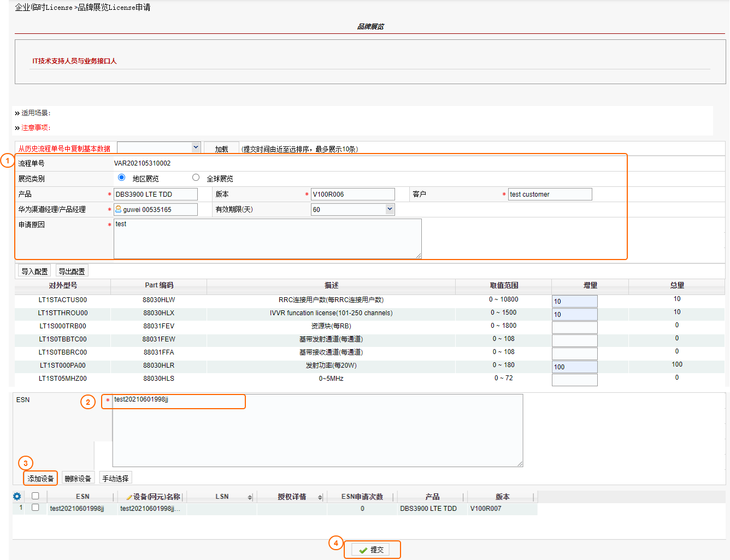Screen dimensions: 730x560
Task: Click the process number VAR202105310002
Action: pos(142,163)
